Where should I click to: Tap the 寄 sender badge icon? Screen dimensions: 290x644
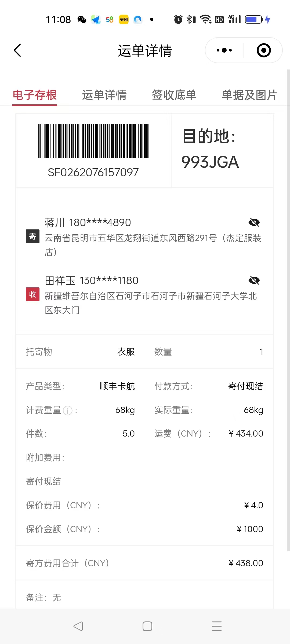point(32,236)
